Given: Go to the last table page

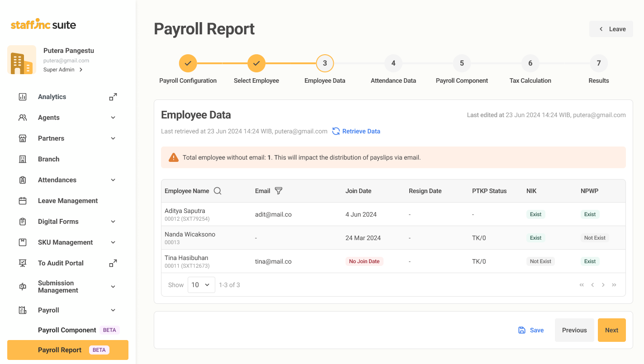Looking at the screenshot, I should pyautogui.click(x=614, y=285).
